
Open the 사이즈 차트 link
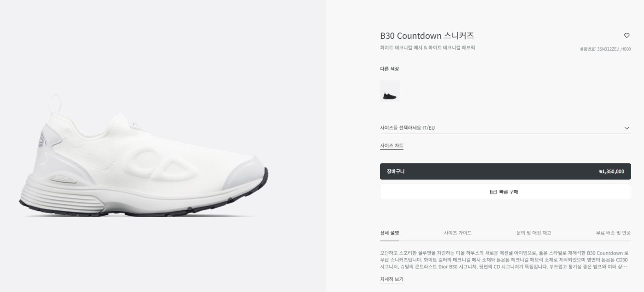click(x=392, y=146)
